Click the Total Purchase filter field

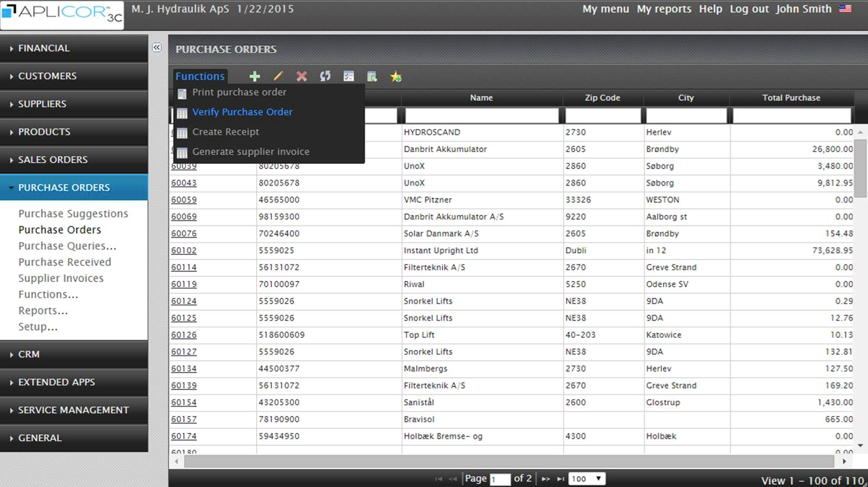click(792, 115)
